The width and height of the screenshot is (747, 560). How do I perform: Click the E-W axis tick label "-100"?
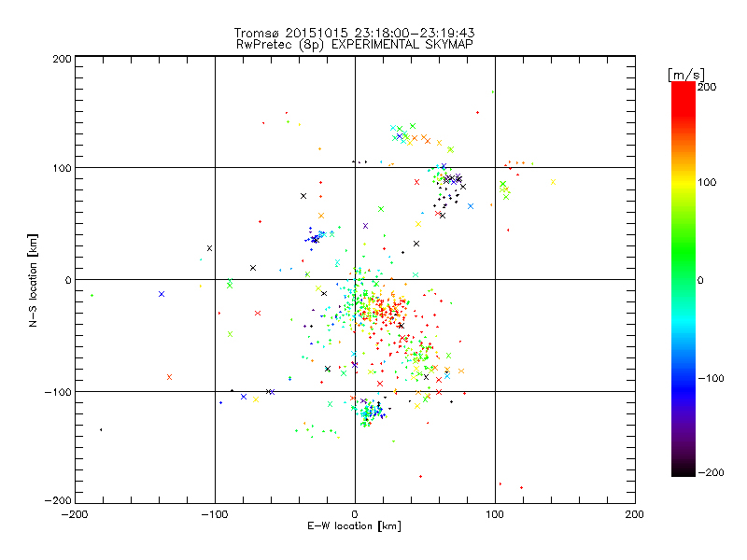click(215, 514)
